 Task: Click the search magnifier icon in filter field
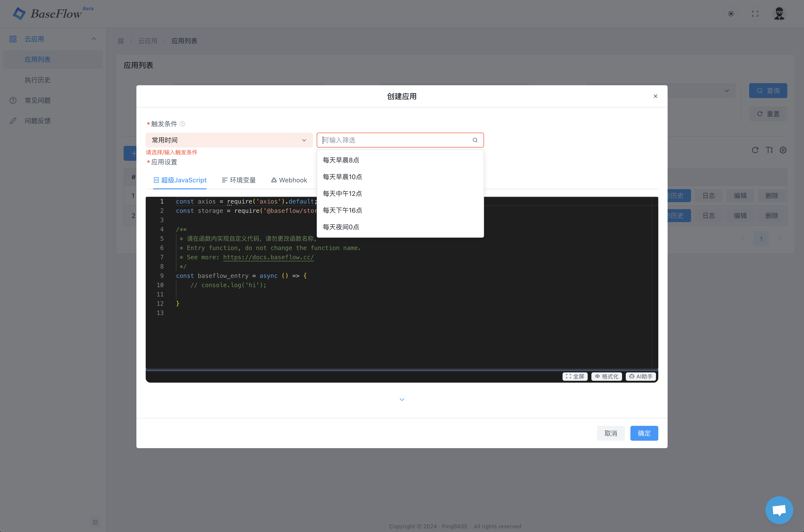pos(475,140)
